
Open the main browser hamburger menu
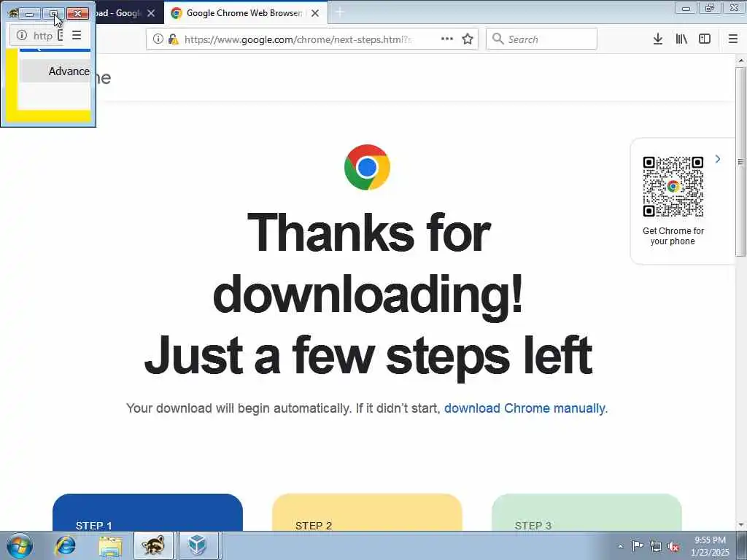point(733,39)
